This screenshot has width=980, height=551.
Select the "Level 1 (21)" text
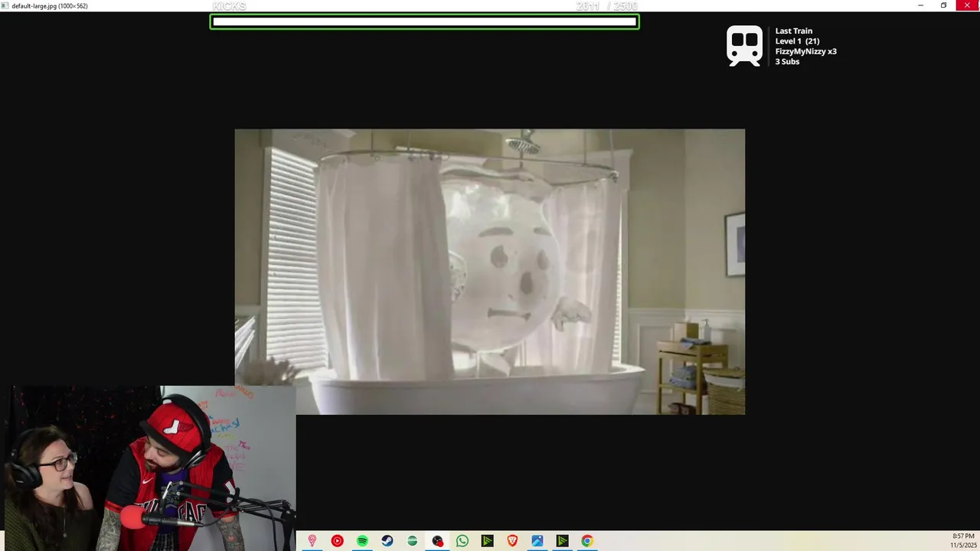tap(797, 41)
